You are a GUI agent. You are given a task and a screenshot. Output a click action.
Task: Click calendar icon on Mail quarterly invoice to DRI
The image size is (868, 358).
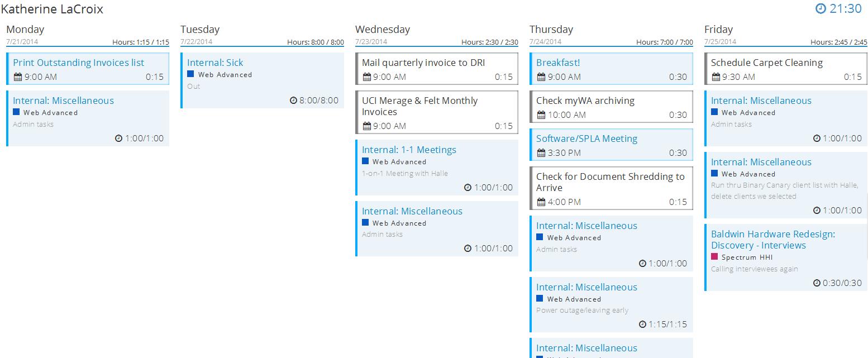[x=366, y=77]
